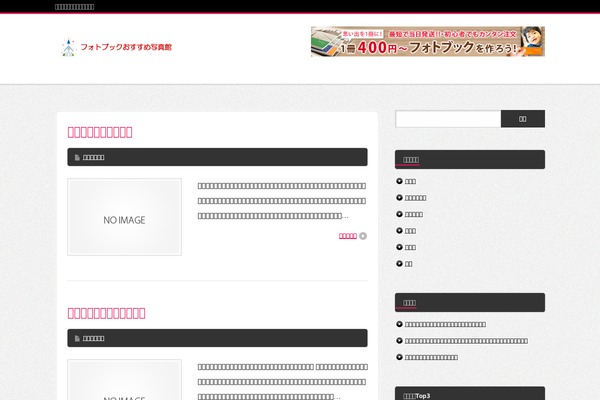This screenshot has width=600, height=400.
Task: Click the first dark sidebar widget header
Action: pyautogui.click(x=470, y=159)
